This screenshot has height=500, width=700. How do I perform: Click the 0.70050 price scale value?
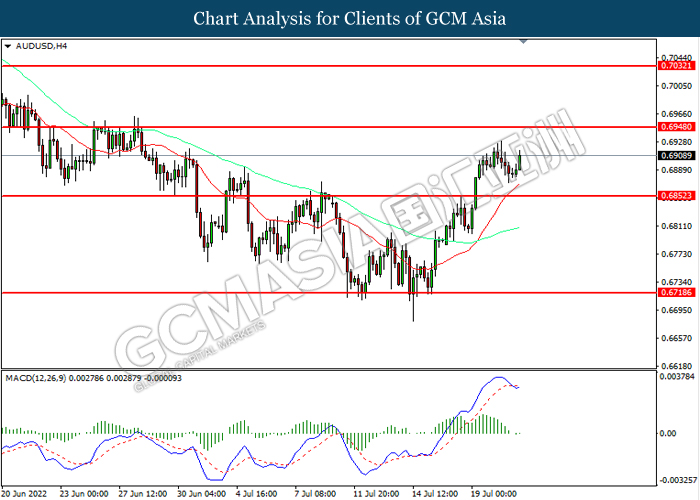677,86
